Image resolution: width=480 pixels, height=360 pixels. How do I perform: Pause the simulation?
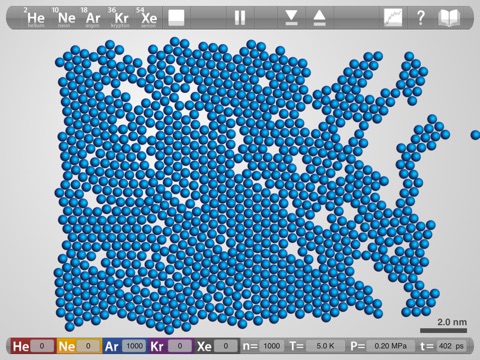[x=240, y=18]
